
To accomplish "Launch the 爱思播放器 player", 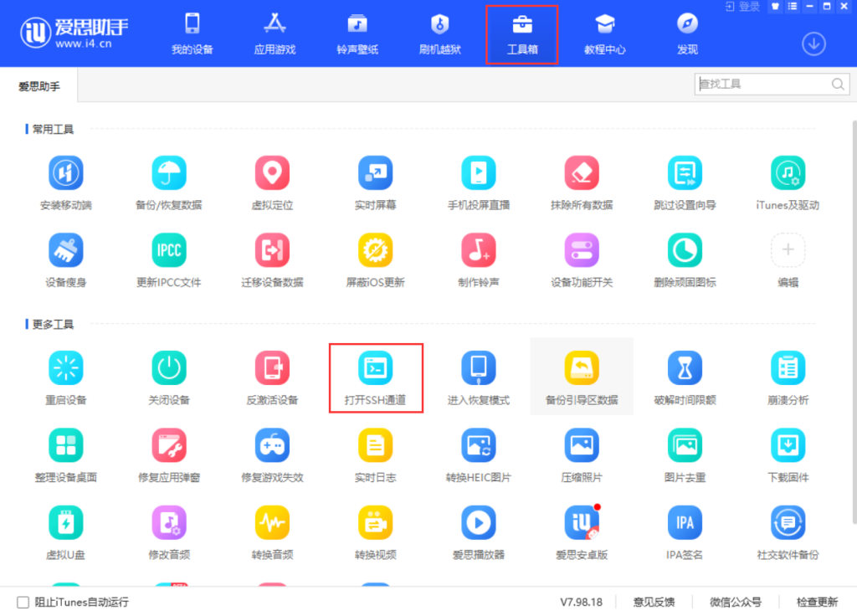I will [478, 523].
